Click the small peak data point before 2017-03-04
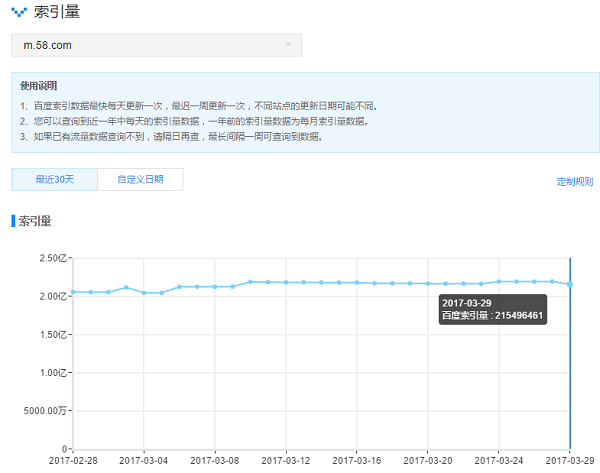This screenshot has height=473, width=600. click(126, 287)
